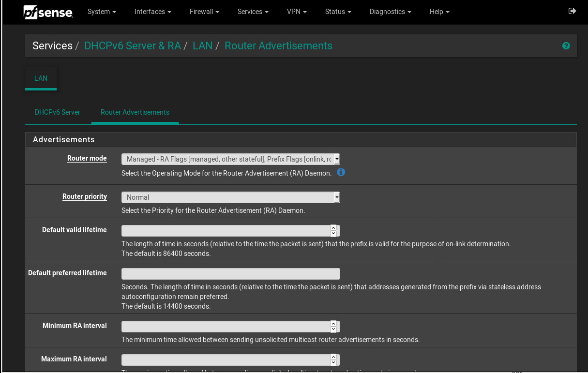Select the LAN interface tab
The height and width of the screenshot is (373, 588).
[41, 78]
